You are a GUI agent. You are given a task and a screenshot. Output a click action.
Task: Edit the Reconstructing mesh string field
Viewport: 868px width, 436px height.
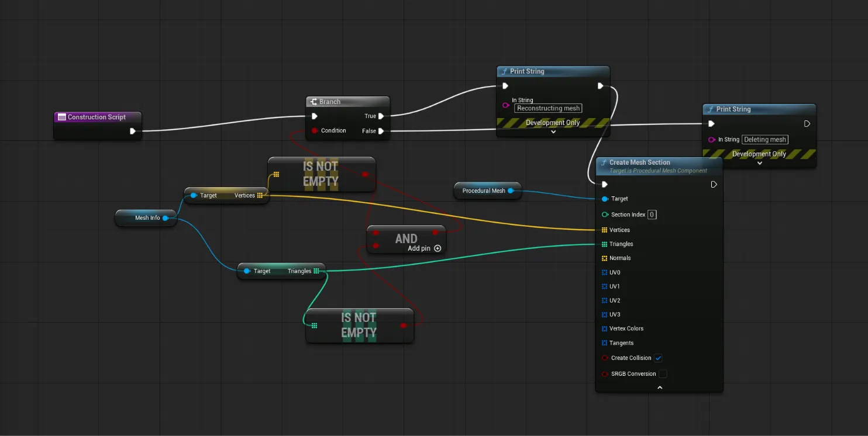[x=548, y=108]
